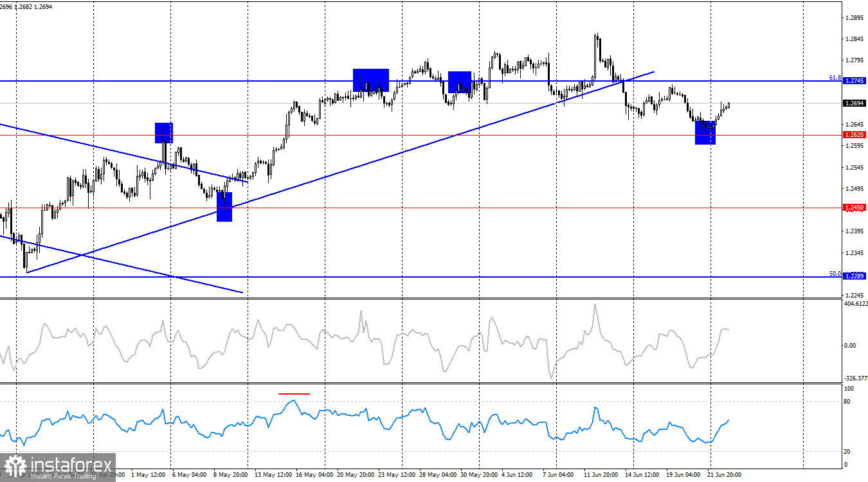
Task: Click the 23 May 12:00 time label
Action: 397,475
